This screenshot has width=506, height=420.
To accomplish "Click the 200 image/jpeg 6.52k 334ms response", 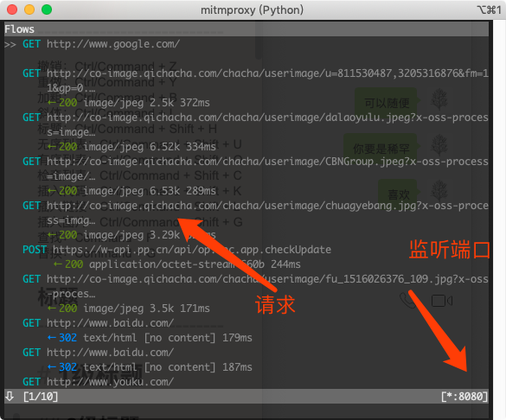I will coord(131,147).
